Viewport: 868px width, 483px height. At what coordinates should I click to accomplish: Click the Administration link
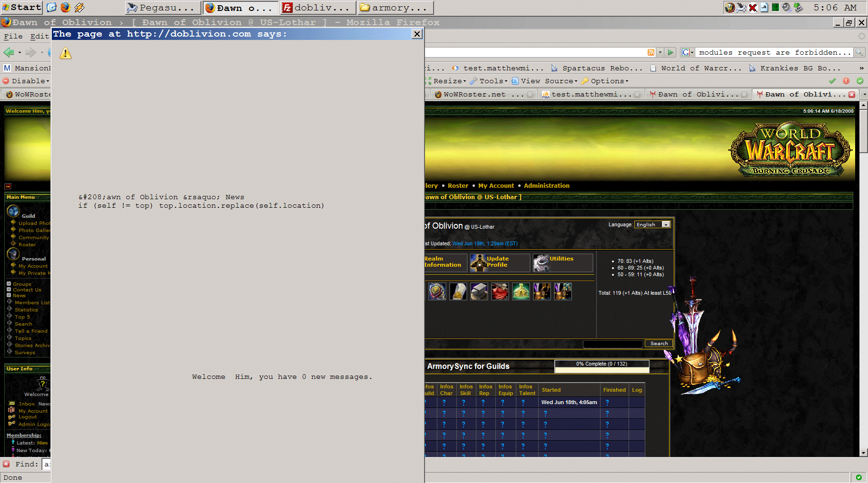546,186
